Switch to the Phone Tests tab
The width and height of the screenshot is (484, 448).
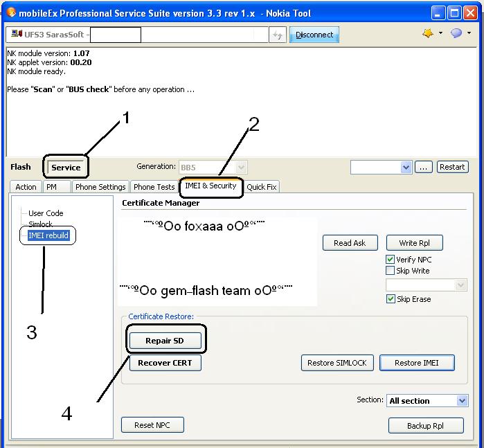click(x=154, y=187)
